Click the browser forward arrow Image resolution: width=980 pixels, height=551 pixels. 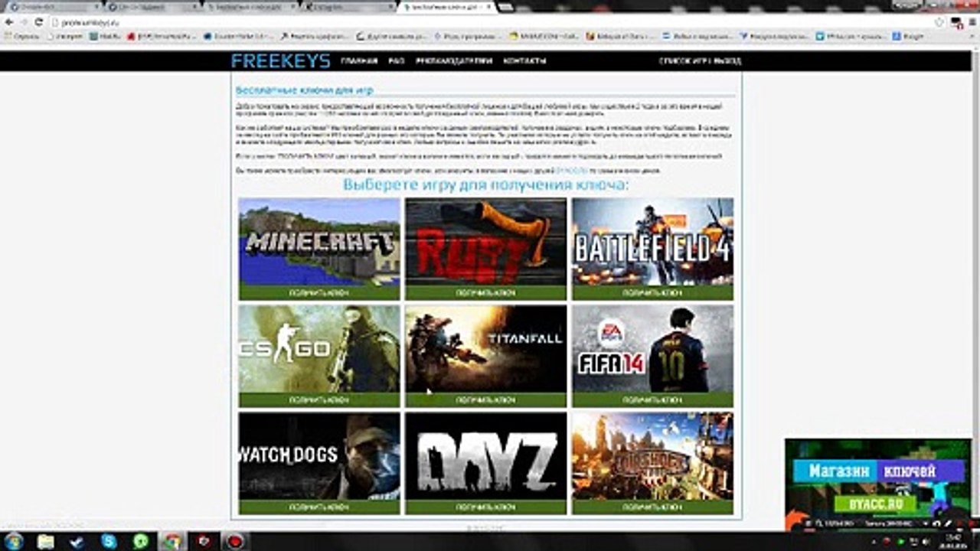click(24, 22)
